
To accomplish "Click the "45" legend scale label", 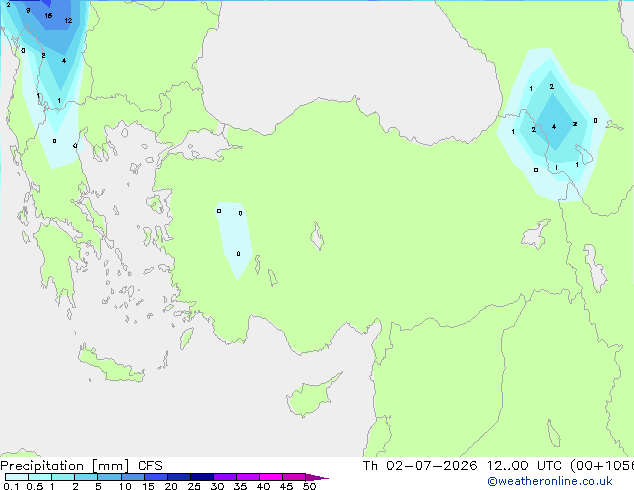I will [x=286, y=486].
